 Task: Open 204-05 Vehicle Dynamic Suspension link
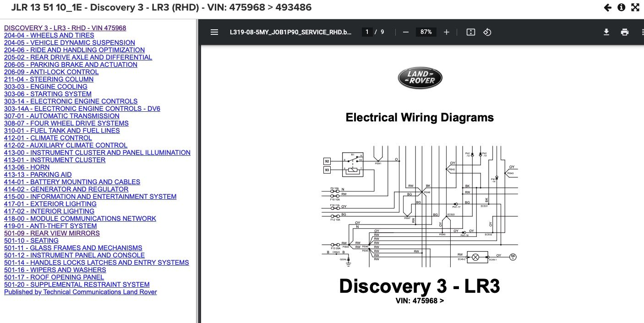(x=70, y=43)
